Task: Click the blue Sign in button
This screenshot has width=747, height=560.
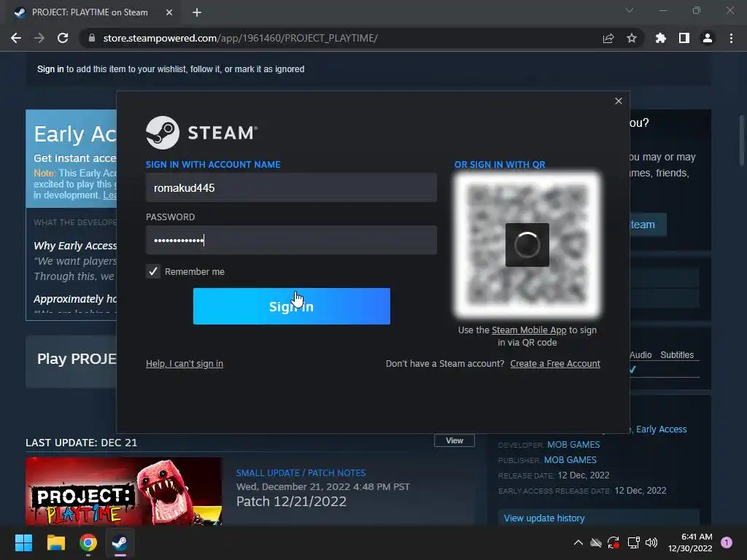Action: [292, 306]
